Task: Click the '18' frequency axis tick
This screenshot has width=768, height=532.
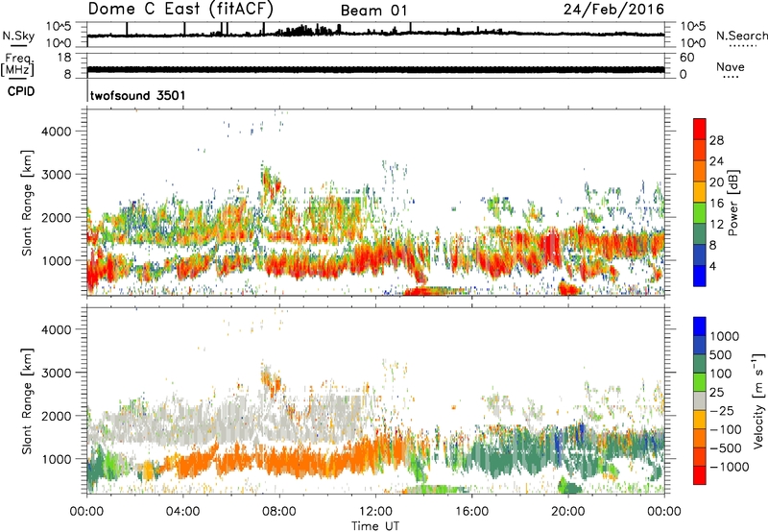Action: pyautogui.click(x=64, y=58)
